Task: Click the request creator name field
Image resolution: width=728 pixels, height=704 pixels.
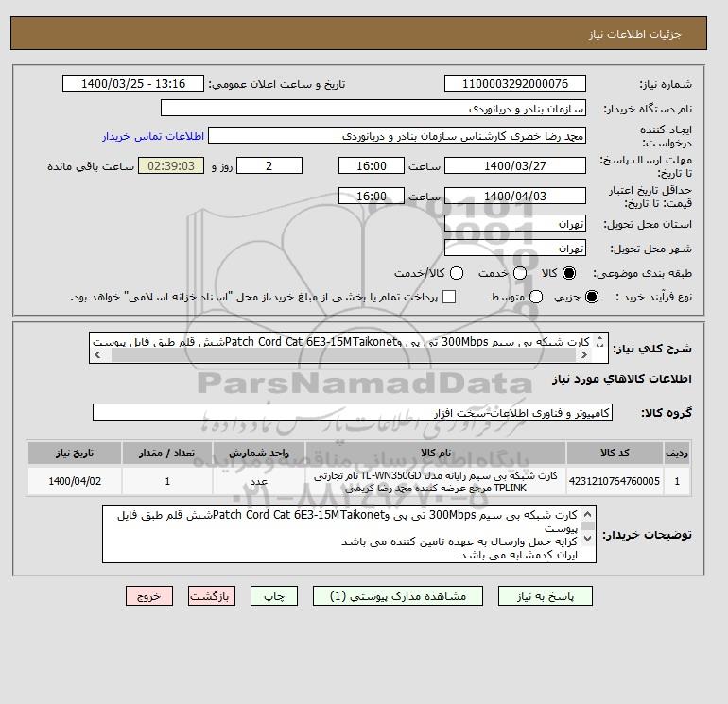Action: tap(397, 136)
